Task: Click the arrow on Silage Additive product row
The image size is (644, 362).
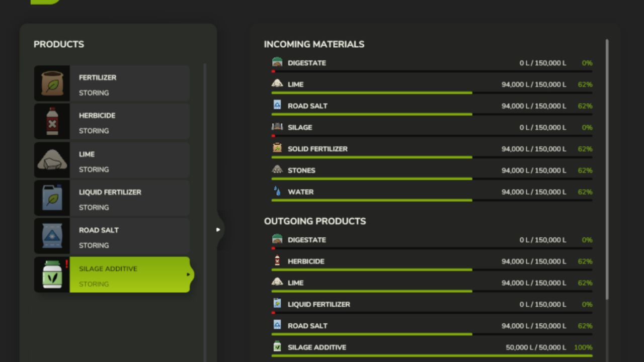Action: coord(189,275)
